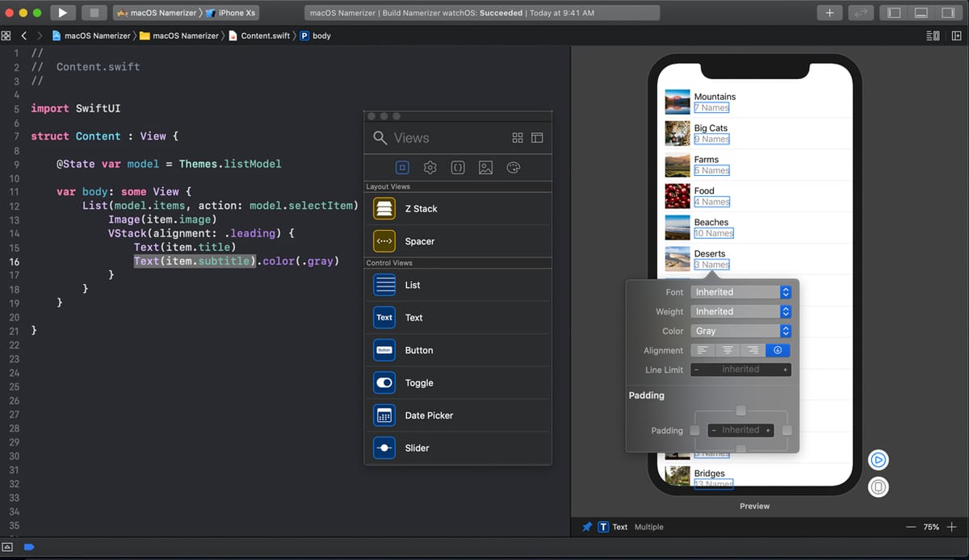This screenshot has height=560, width=969.
Task: Select the Big Cats thumbnail in the preview
Action: point(677,133)
